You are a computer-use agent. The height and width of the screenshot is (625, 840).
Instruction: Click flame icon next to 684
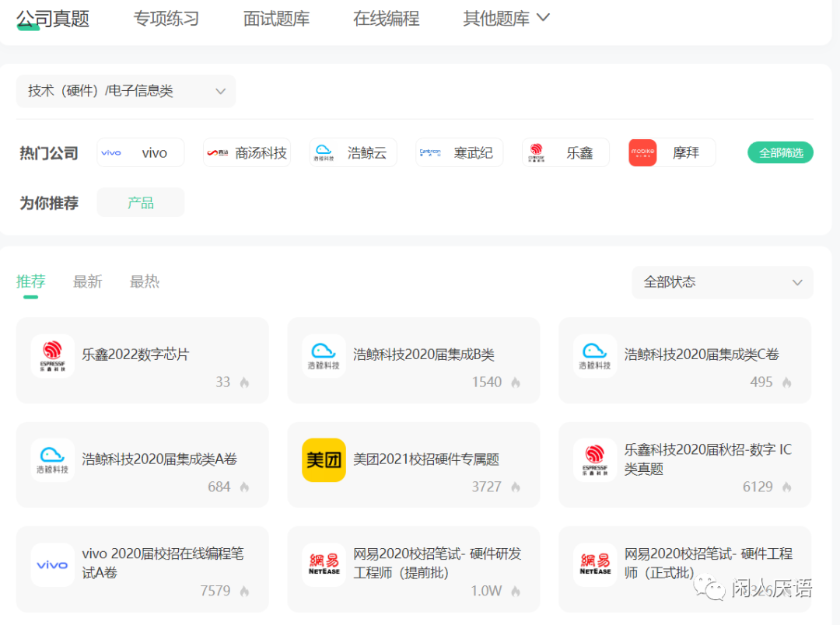click(244, 487)
